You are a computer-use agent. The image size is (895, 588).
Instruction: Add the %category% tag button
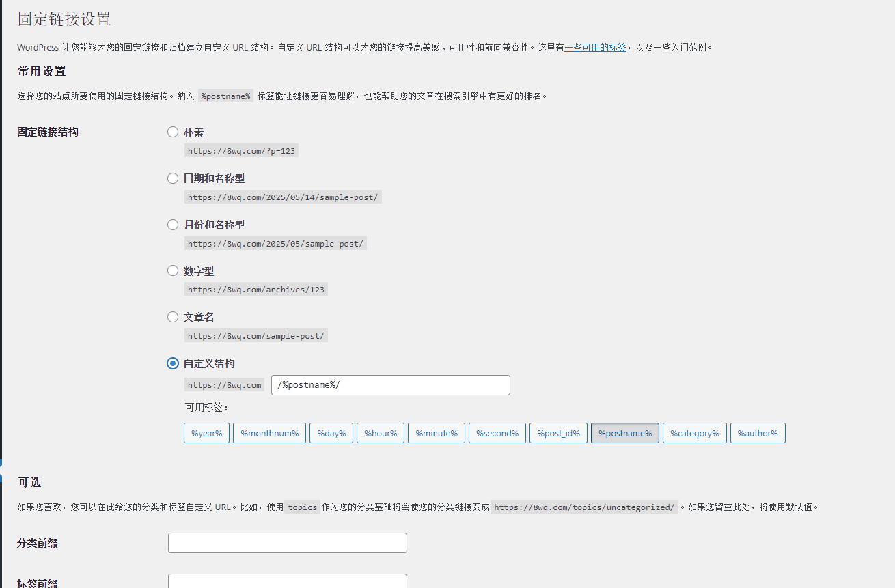pyautogui.click(x=694, y=433)
